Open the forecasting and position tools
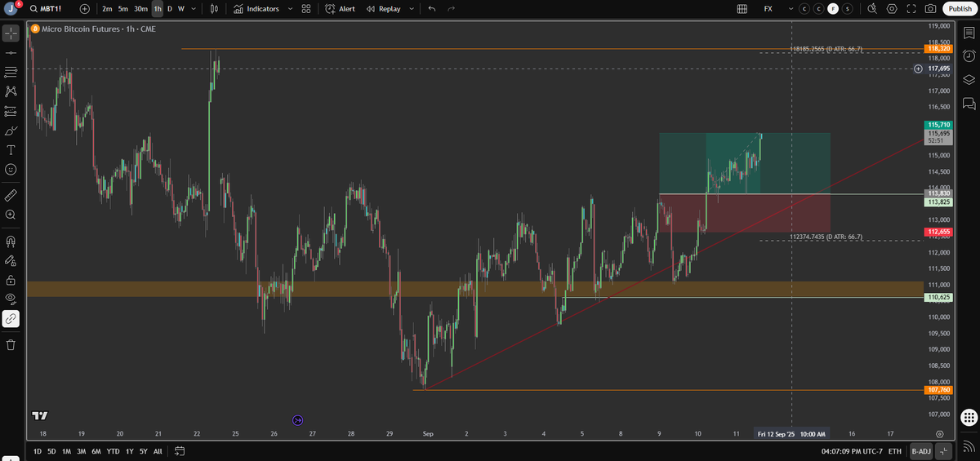 tap(11, 110)
